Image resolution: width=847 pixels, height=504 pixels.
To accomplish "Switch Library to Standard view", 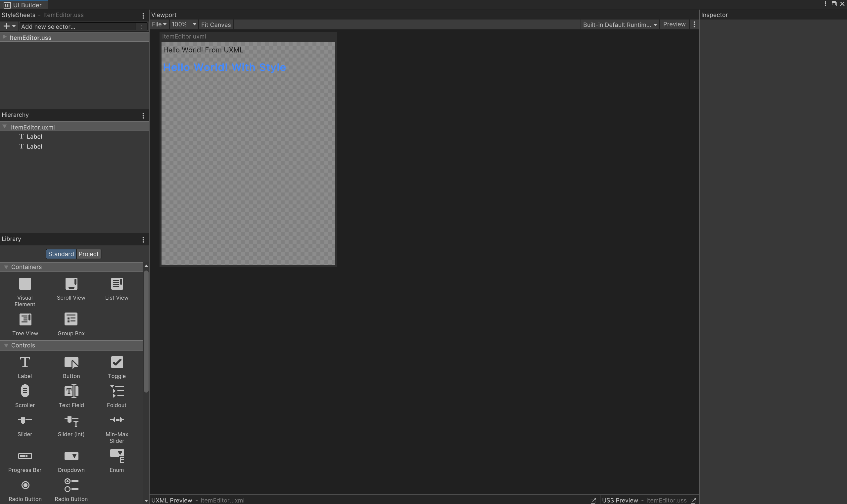I will (x=61, y=254).
